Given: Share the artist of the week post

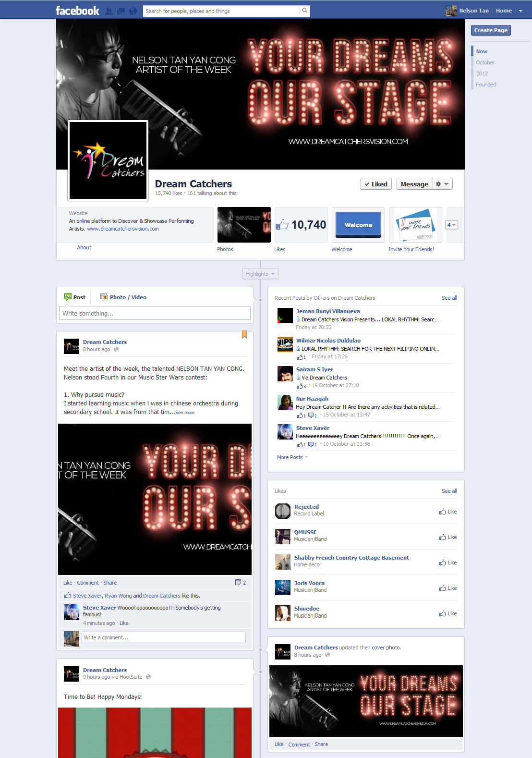Looking at the screenshot, I should coord(110,583).
